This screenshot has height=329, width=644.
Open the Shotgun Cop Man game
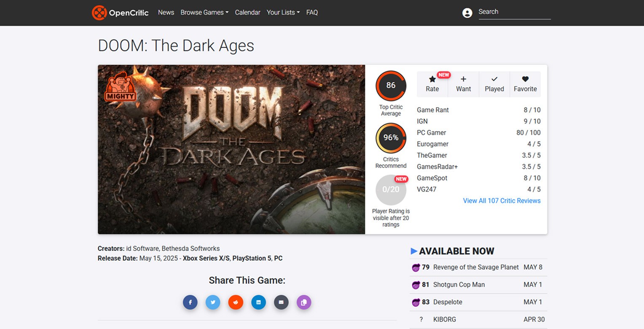point(459,285)
